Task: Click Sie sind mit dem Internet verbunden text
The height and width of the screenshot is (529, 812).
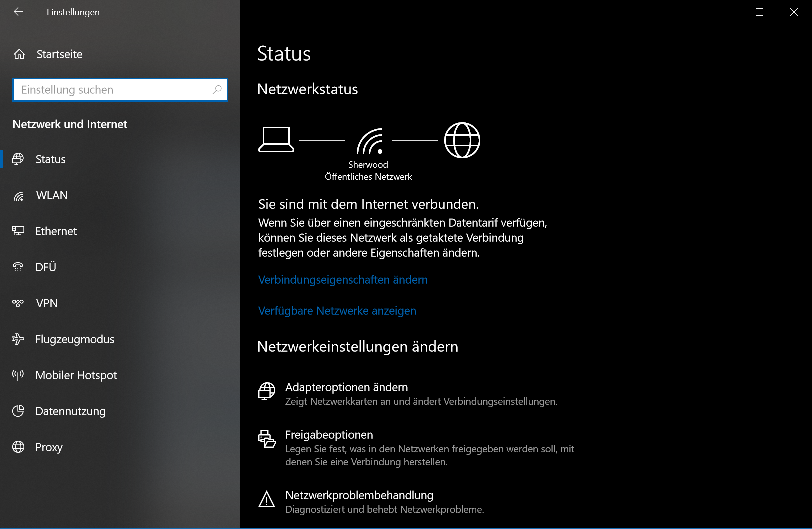Action: tap(368, 204)
